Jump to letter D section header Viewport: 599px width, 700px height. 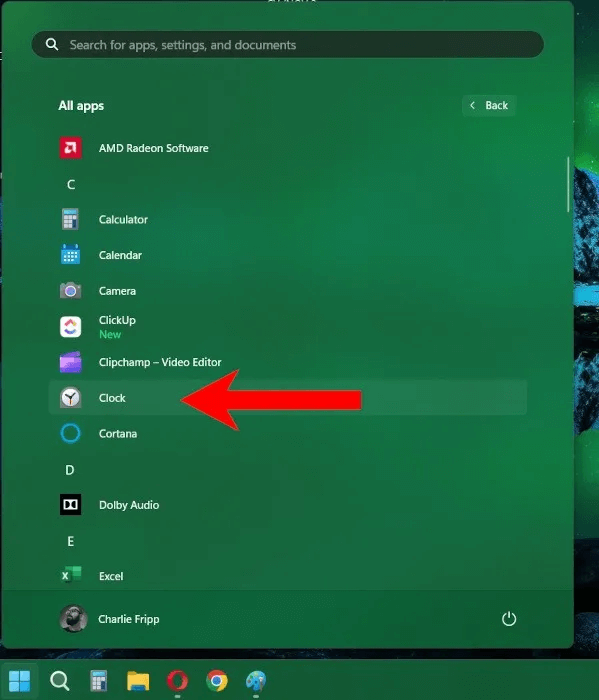[70, 470]
